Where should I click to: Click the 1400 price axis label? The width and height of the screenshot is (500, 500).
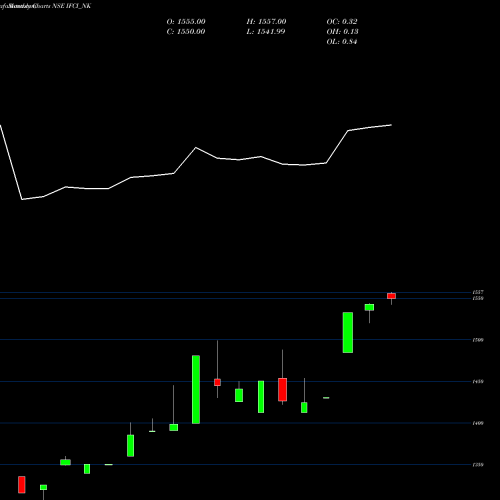(x=478, y=423)
